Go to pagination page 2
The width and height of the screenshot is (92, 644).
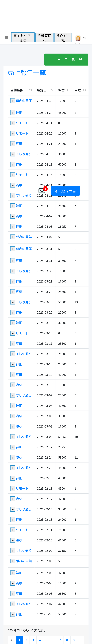tap(26, 640)
